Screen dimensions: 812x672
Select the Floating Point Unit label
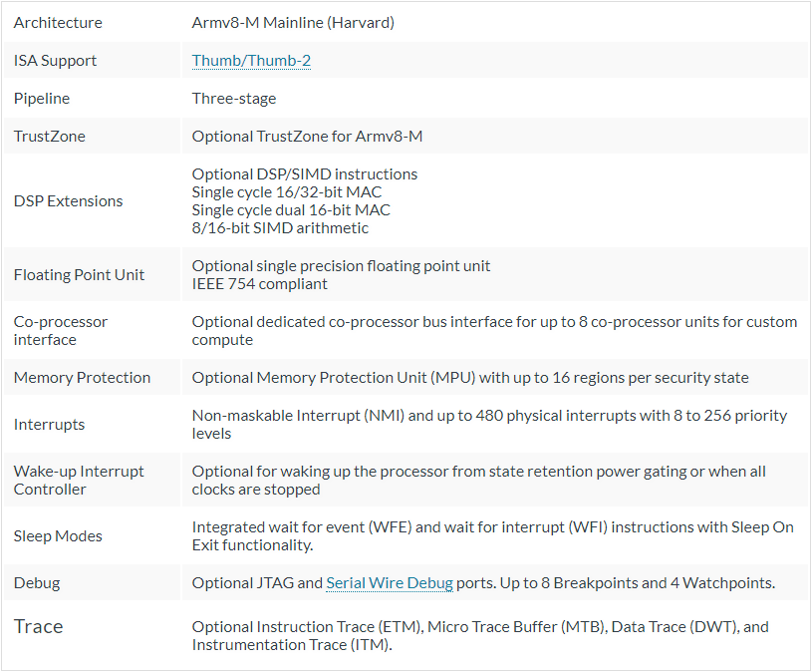pyautogui.click(x=79, y=274)
